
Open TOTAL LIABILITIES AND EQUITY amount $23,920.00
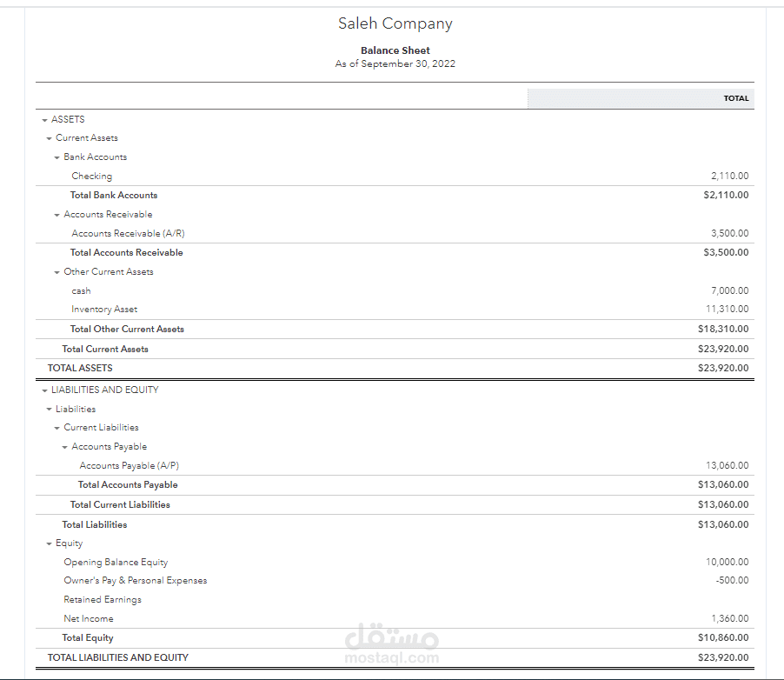coord(723,658)
